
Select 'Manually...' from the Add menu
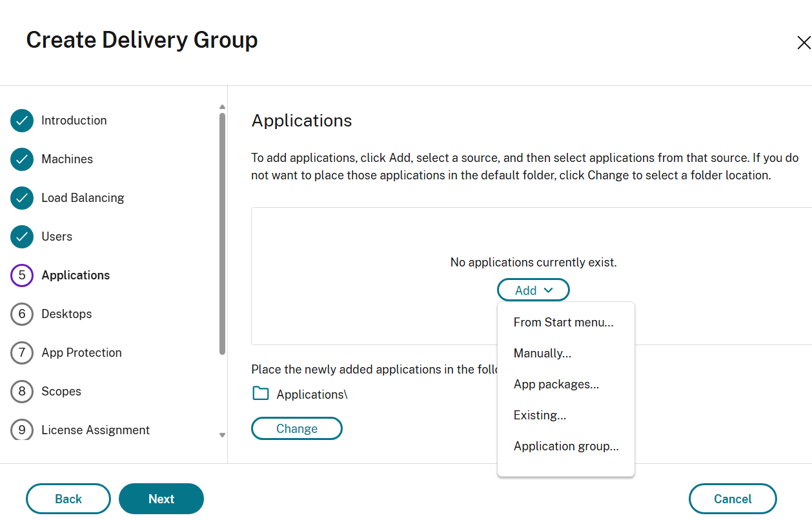pos(542,354)
